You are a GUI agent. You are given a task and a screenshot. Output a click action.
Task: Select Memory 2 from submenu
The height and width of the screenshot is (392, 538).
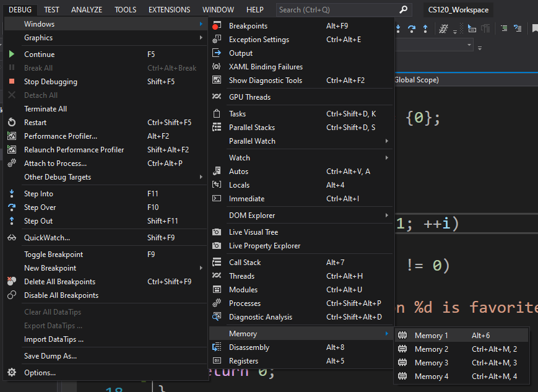(461, 349)
